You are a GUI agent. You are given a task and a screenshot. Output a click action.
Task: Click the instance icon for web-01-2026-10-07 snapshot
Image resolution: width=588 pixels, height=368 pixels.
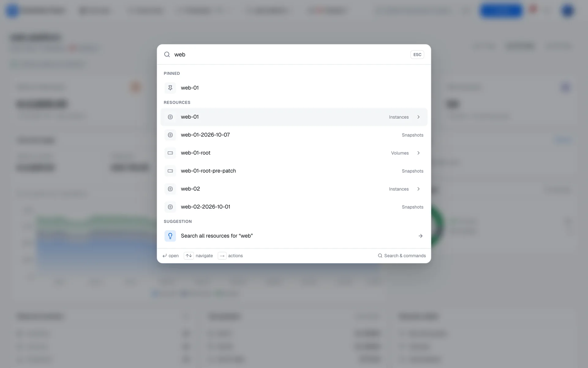point(170,135)
